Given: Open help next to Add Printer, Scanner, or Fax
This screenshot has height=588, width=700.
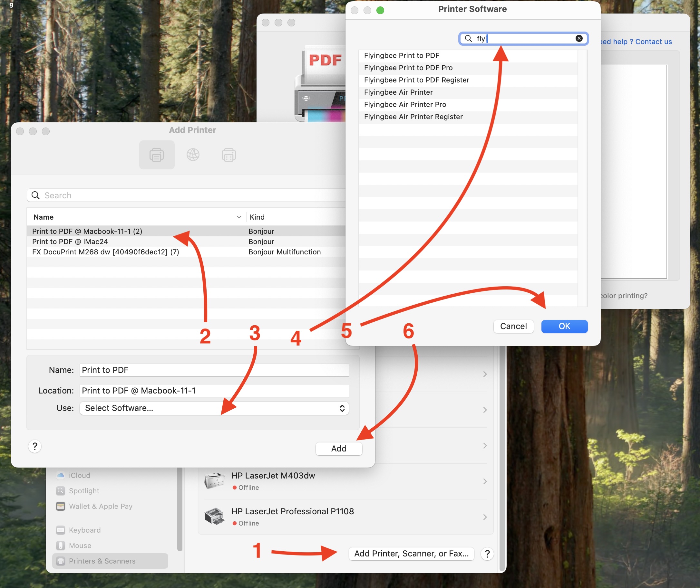Looking at the screenshot, I should coord(487,554).
